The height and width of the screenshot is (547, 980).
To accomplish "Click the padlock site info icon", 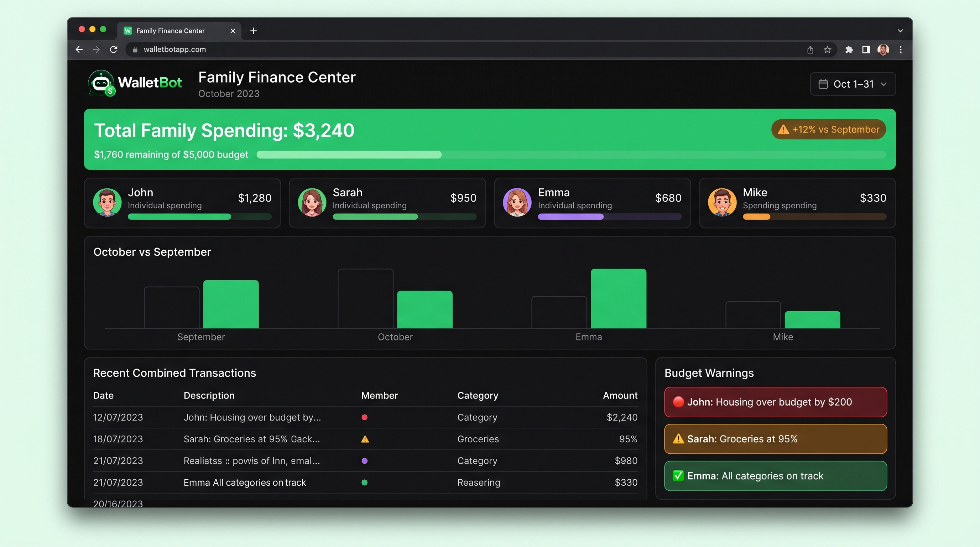I will tap(135, 50).
